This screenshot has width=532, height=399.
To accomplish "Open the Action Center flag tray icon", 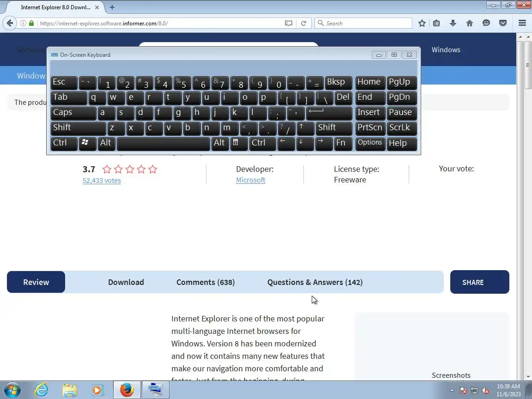I will click(x=463, y=391).
